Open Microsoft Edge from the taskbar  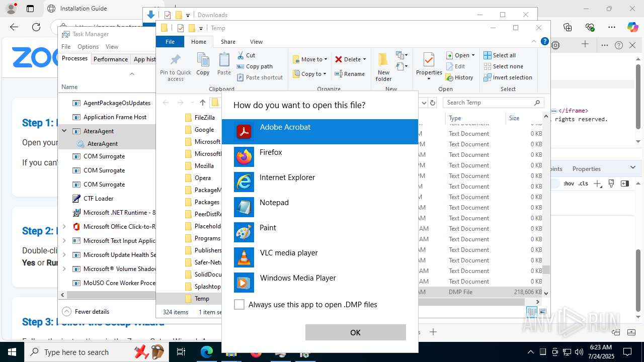pyautogui.click(x=207, y=352)
